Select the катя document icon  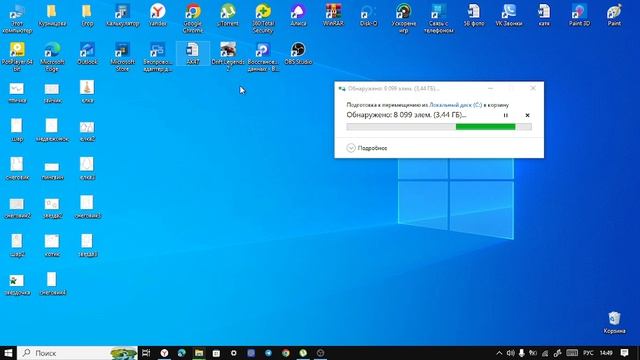[x=544, y=16]
